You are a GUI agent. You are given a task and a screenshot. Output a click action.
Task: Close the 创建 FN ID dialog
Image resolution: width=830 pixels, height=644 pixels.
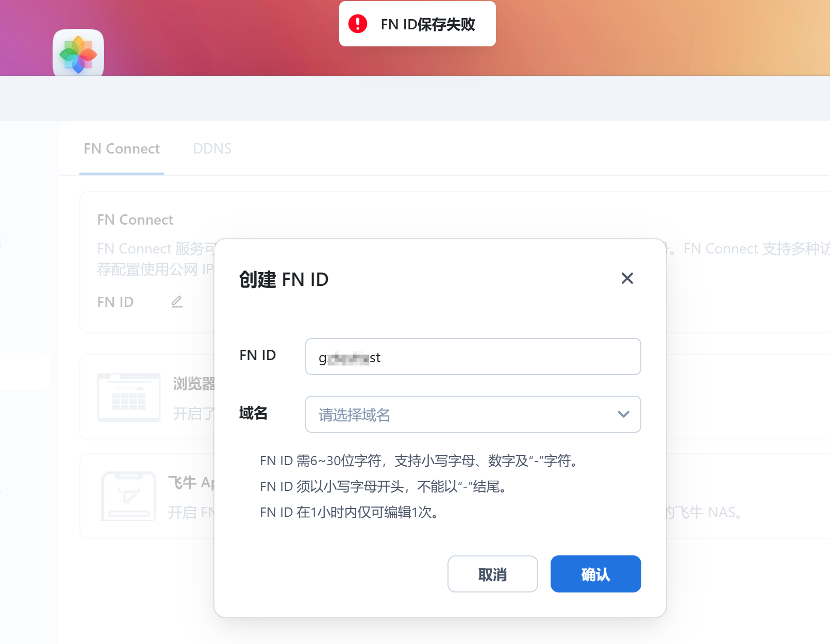(x=627, y=279)
